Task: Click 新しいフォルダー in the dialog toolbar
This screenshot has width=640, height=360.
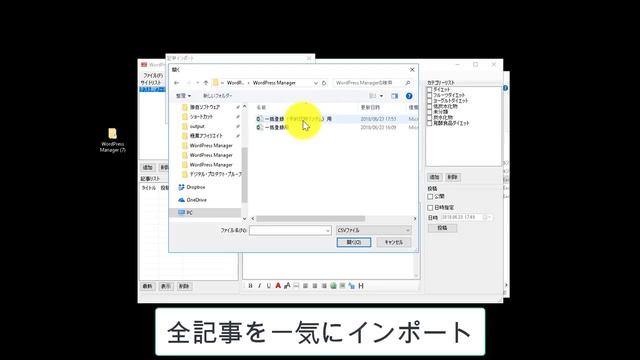Action: click(218, 96)
